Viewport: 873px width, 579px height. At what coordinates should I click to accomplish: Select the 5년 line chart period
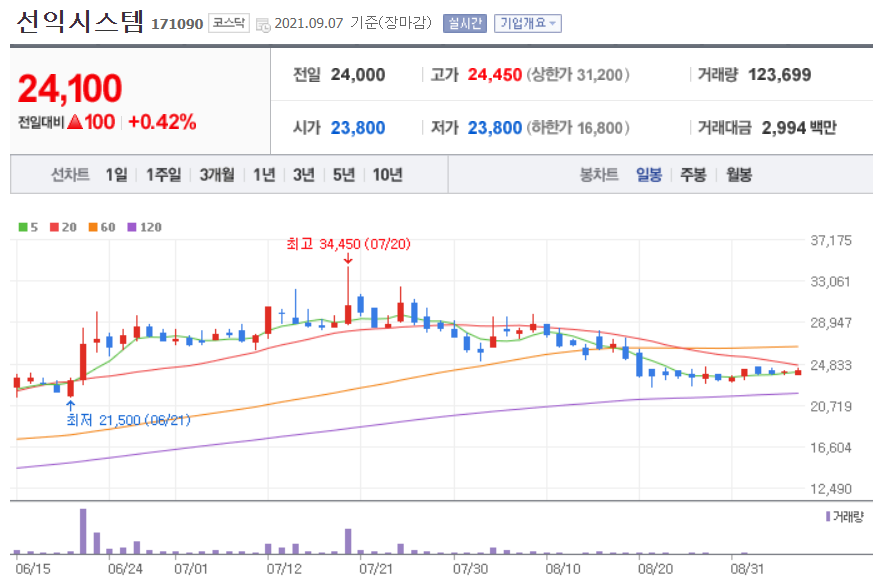click(344, 175)
